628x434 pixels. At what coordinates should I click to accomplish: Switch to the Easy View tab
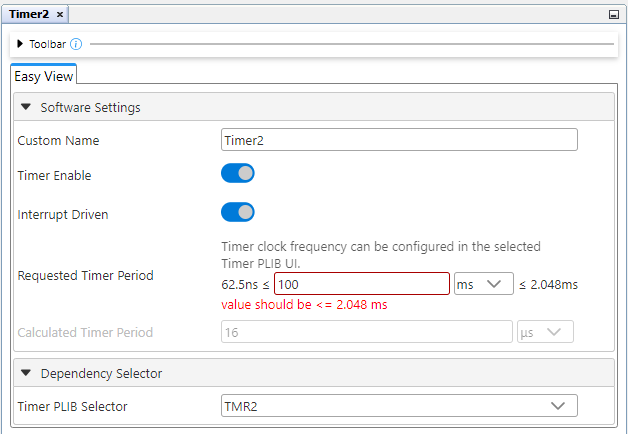click(x=43, y=76)
